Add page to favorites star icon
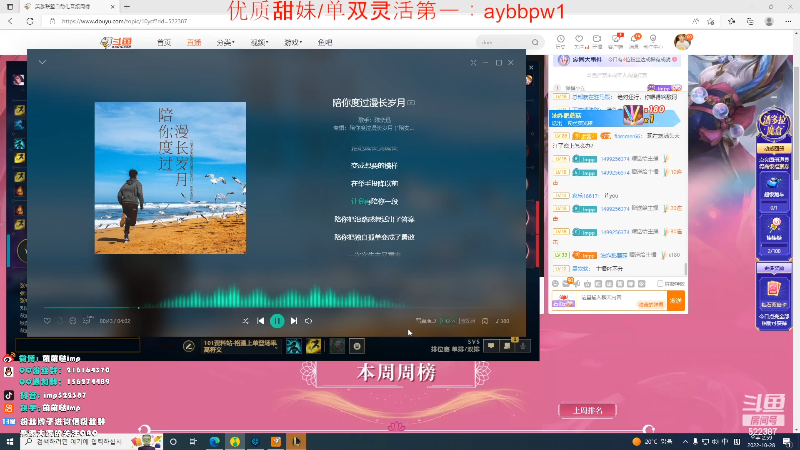This screenshot has width=800, height=450. 710,21
